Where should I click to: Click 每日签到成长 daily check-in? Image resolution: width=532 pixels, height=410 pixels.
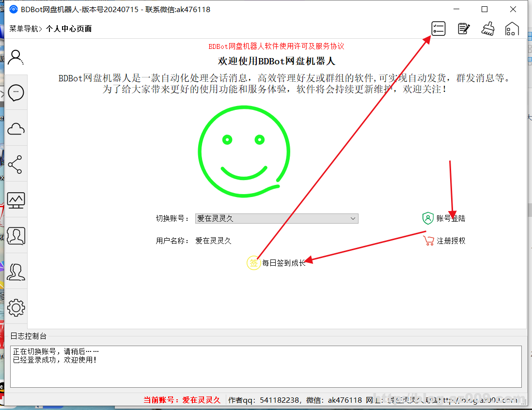point(277,263)
